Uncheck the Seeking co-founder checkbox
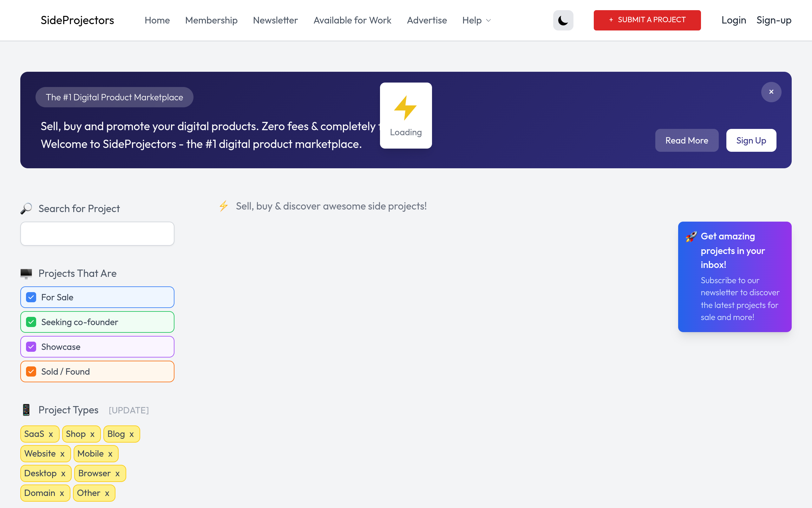Image resolution: width=812 pixels, height=508 pixels. coord(31,322)
